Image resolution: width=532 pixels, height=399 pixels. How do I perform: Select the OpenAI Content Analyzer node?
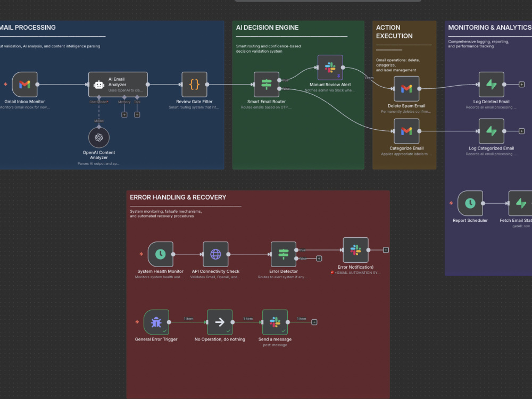pyautogui.click(x=99, y=137)
